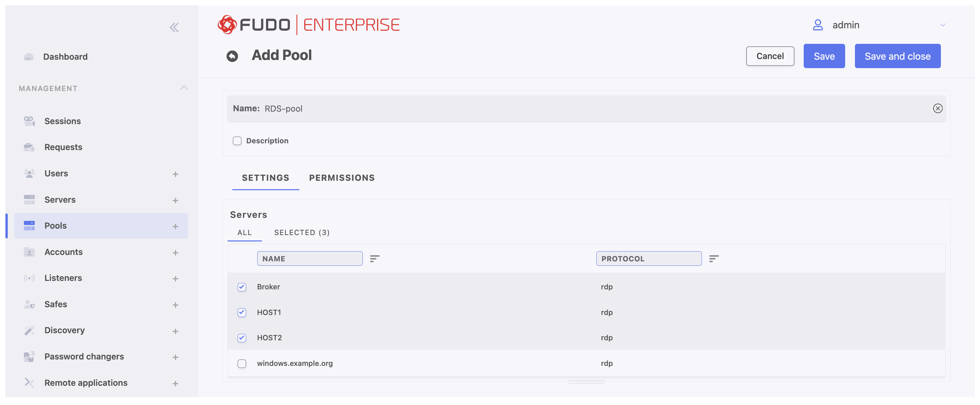Viewport: 980px width, 405px height.
Task: Switch to the PERMISSIONS tab
Action: 341,178
